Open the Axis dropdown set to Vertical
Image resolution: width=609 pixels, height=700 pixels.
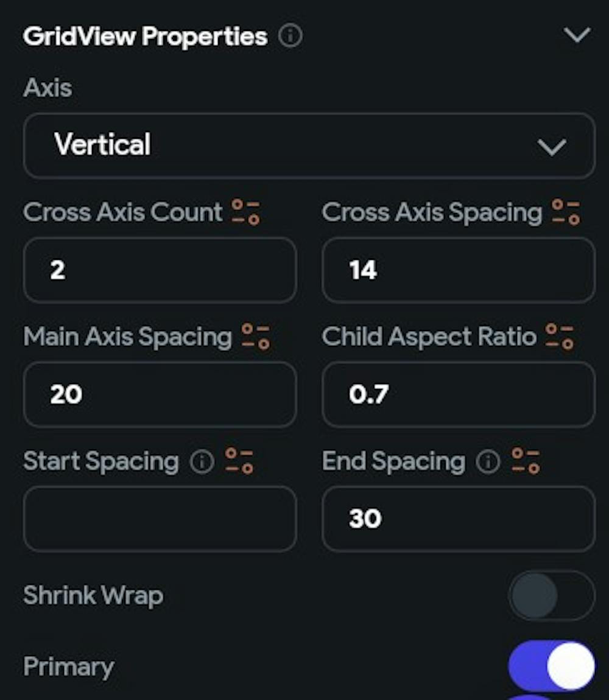pos(309,146)
